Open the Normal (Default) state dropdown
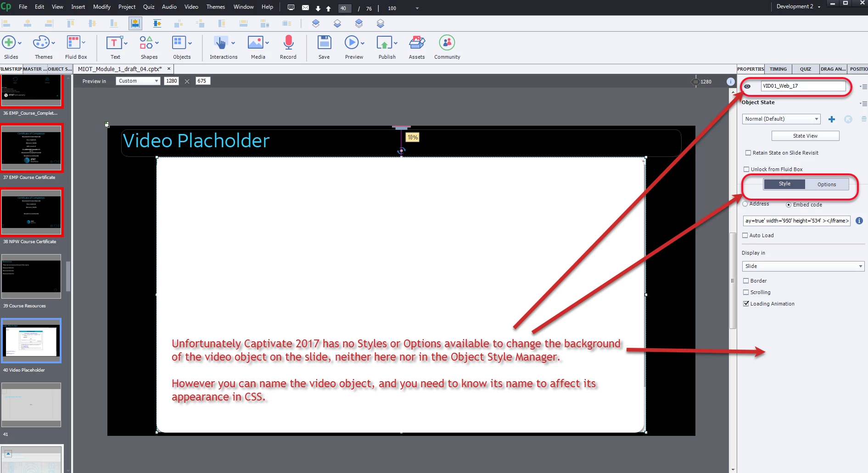The image size is (868, 473). 781,119
